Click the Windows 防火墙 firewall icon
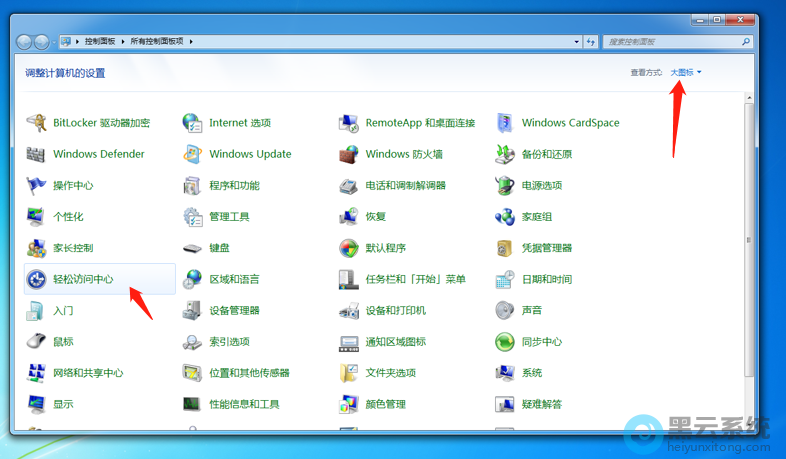This screenshot has height=459, width=786. click(x=349, y=154)
